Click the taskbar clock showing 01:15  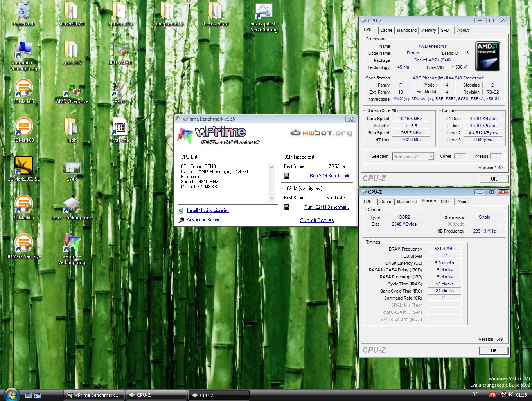[x=521, y=395]
